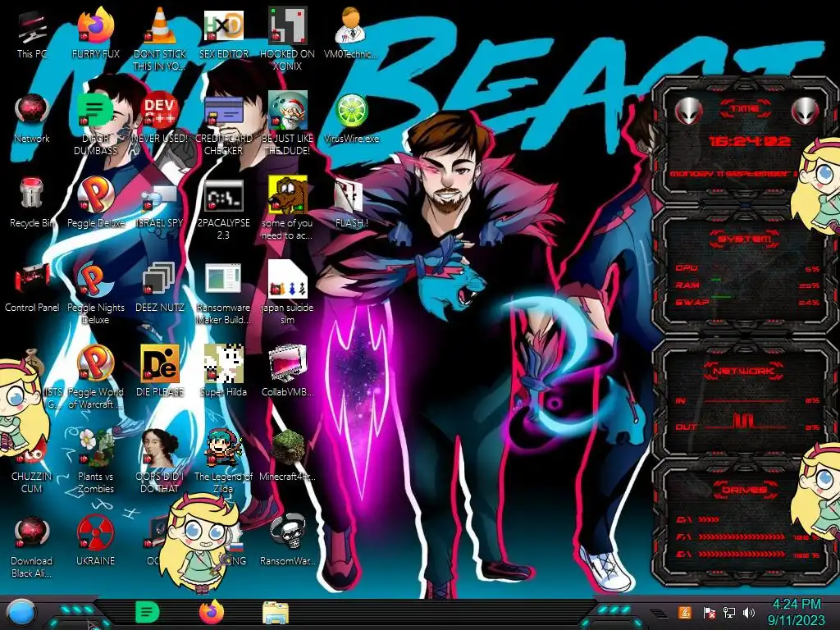Viewport: 840px width, 630px height.
Task: Click the SYSTEM header in the widget
Action: click(745, 239)
